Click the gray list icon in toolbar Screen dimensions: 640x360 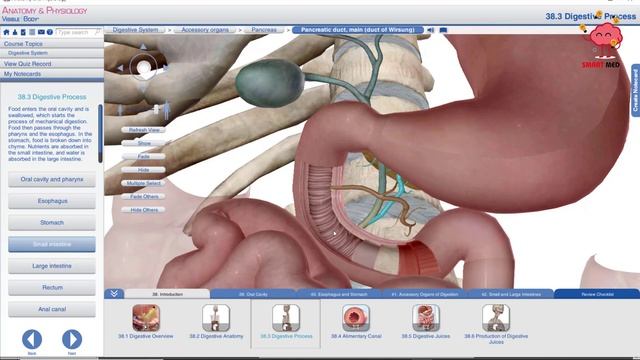(x=32, y=32)
